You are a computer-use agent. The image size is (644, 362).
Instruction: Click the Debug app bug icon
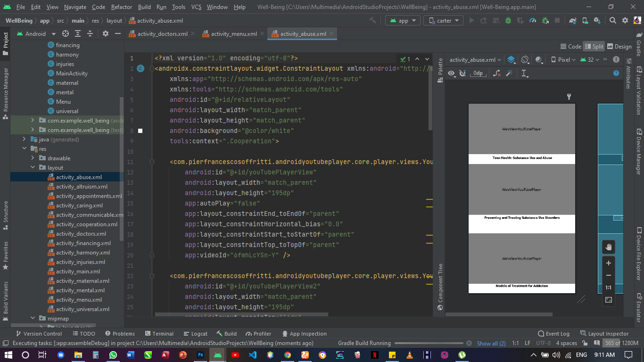(x=508, y=21)
